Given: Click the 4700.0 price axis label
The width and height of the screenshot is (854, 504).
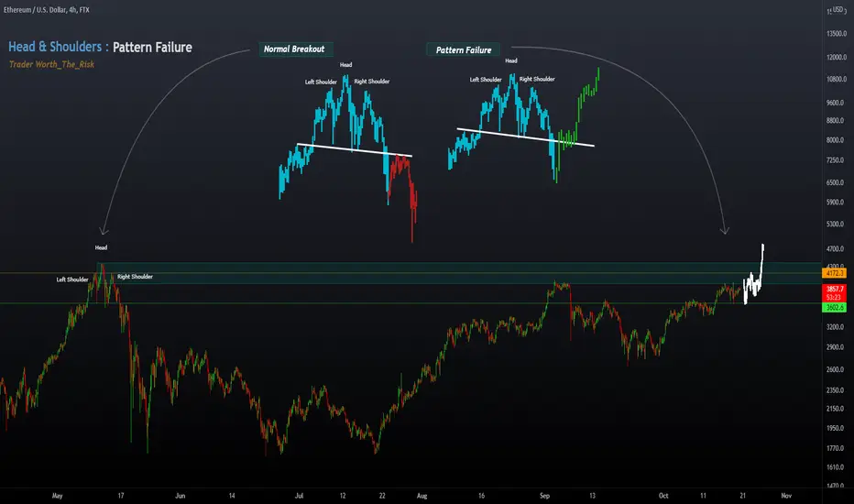Looking at the screenshot, I should (x=837, y=249).
